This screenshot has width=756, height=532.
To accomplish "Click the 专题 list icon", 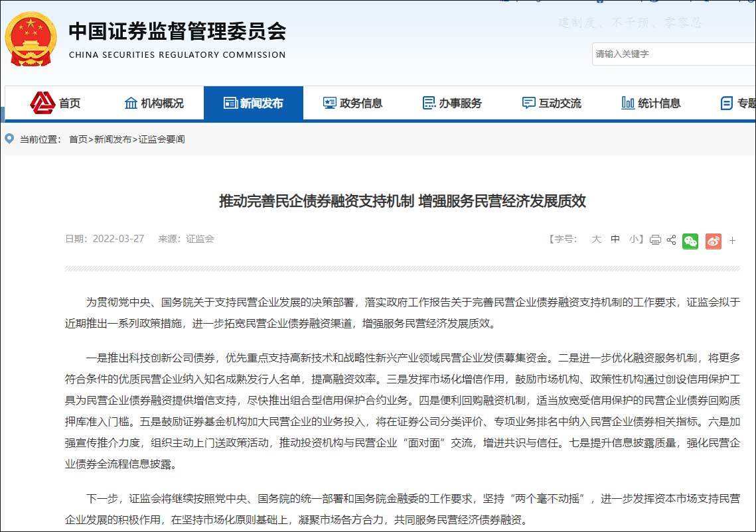I will (727, 103).
